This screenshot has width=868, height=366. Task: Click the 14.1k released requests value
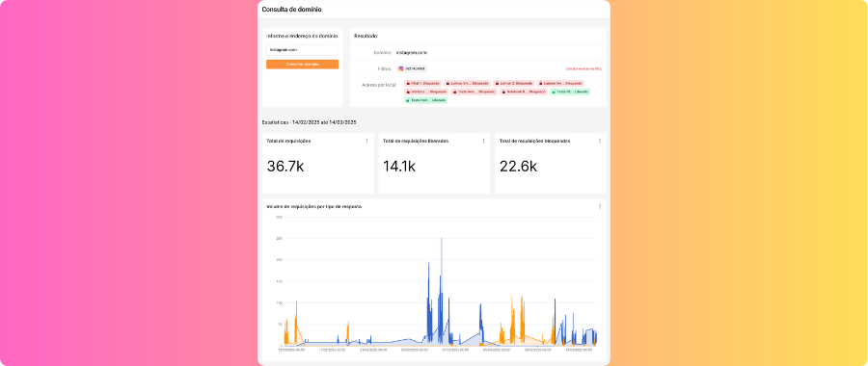(399, 167)
